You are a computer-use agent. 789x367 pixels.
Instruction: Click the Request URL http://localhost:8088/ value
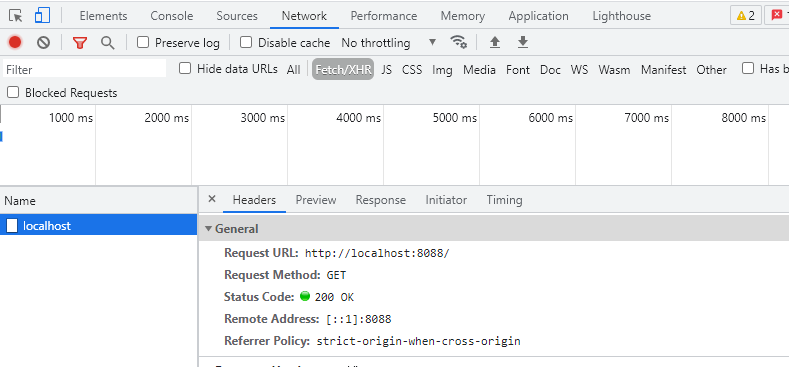pos(377,253)
